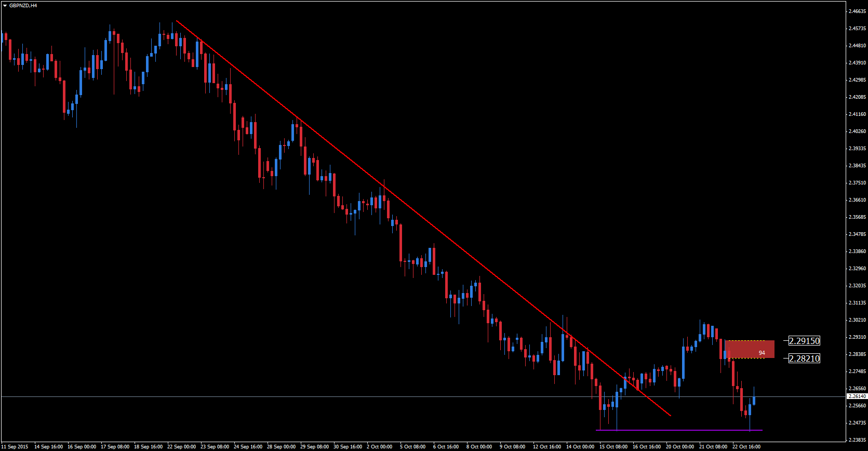Click the 20 Oct 00:00 time label
The height and width of the screenshot is (451, 868).
679,447
